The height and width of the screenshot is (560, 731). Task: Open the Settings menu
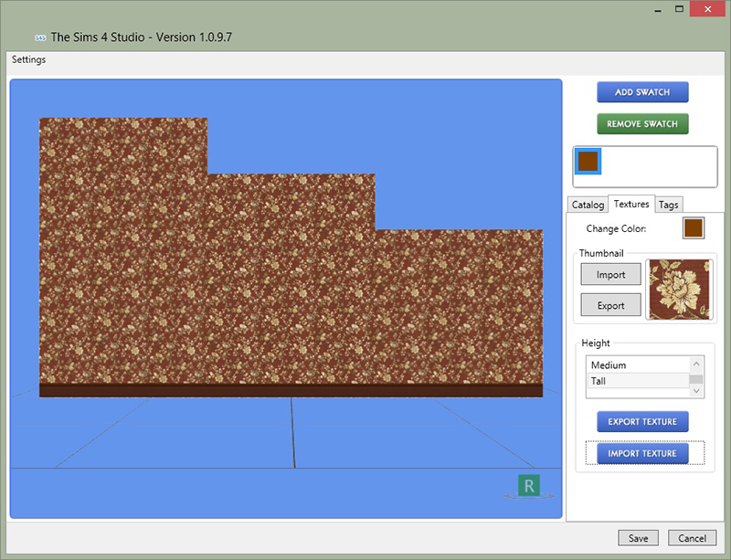pos(28,60)
